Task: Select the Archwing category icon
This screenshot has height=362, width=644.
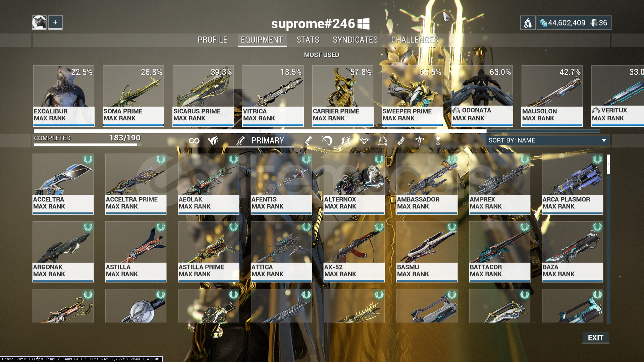Action: coord(383,141)
